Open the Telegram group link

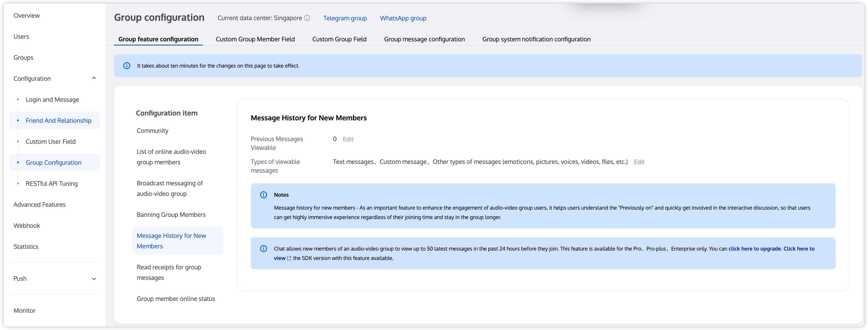(345, 18)
